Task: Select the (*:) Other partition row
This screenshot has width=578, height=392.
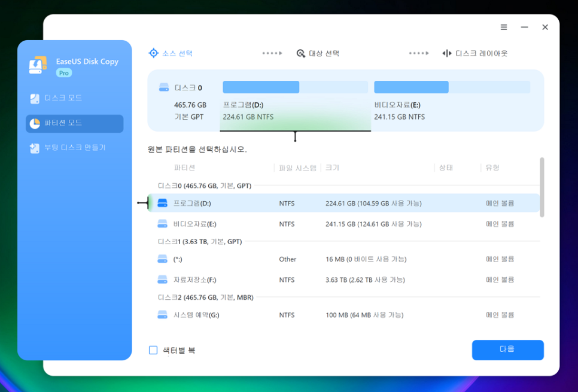Action: pos(343,259)
